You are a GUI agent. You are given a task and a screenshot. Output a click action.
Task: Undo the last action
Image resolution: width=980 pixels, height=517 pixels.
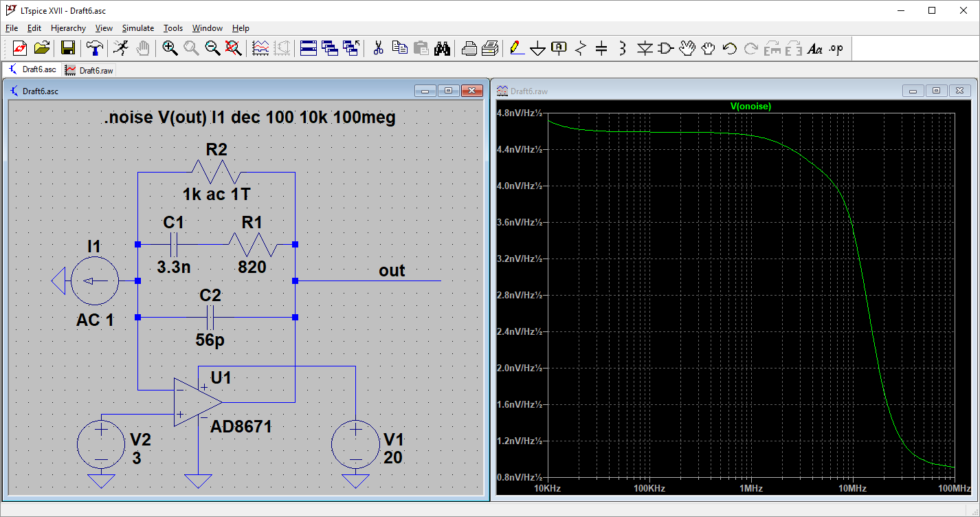point(730,48)
